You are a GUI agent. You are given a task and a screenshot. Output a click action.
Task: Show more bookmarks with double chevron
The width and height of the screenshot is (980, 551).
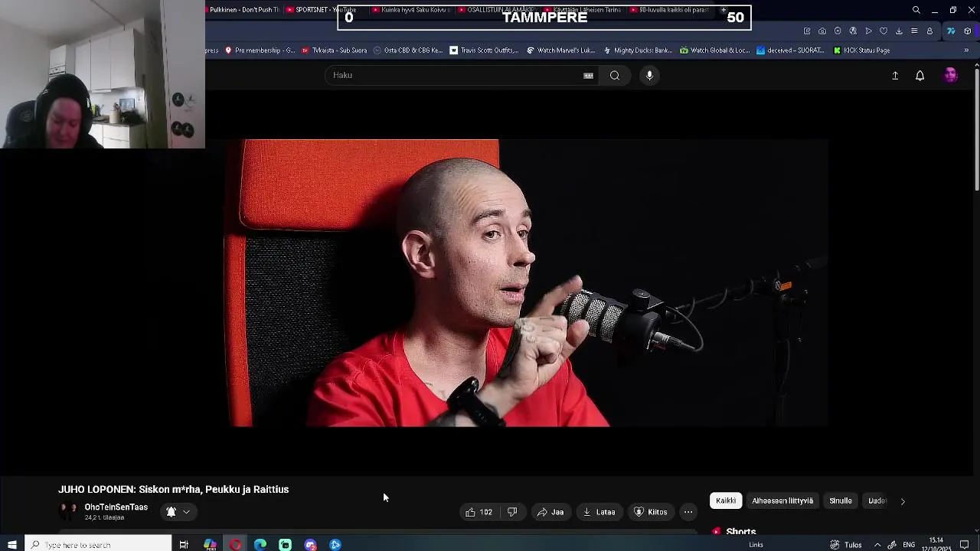tap(966, 51)
